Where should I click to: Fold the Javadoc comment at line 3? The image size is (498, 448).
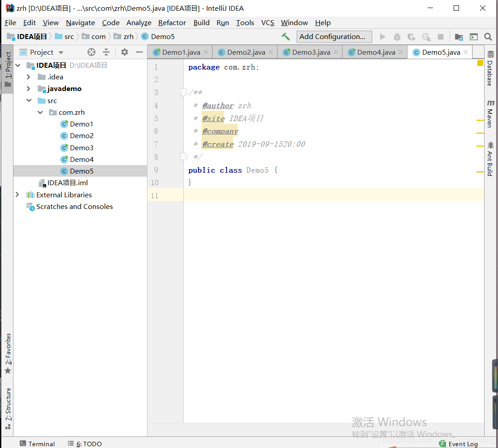(183, 92)
